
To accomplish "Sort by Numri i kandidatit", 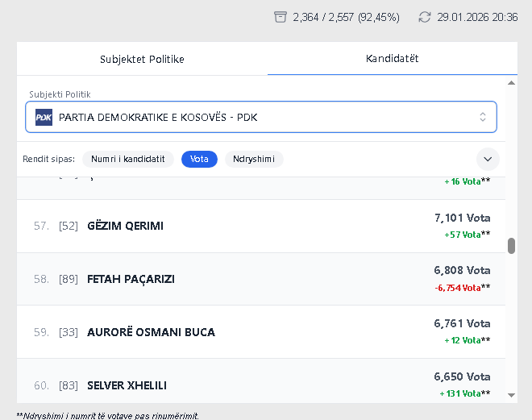I will (x=127, y=160).
